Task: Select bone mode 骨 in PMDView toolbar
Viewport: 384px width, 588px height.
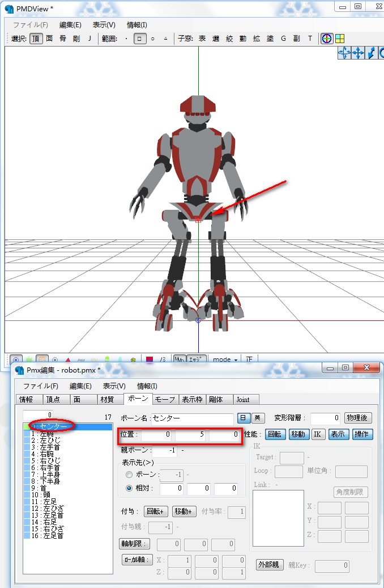Action: pyautogui.click(x=63, y=39)
